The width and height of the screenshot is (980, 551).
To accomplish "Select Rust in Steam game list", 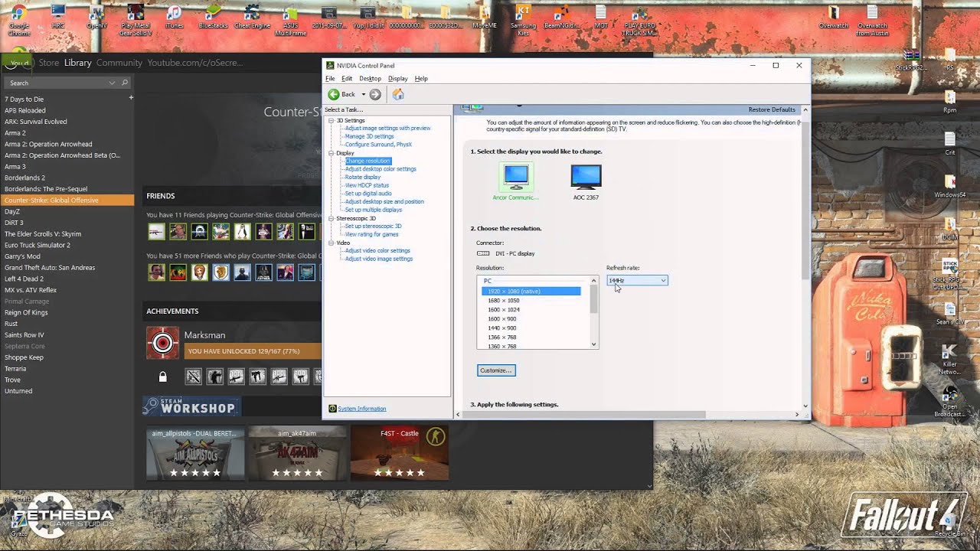I will tap(11, 324).
